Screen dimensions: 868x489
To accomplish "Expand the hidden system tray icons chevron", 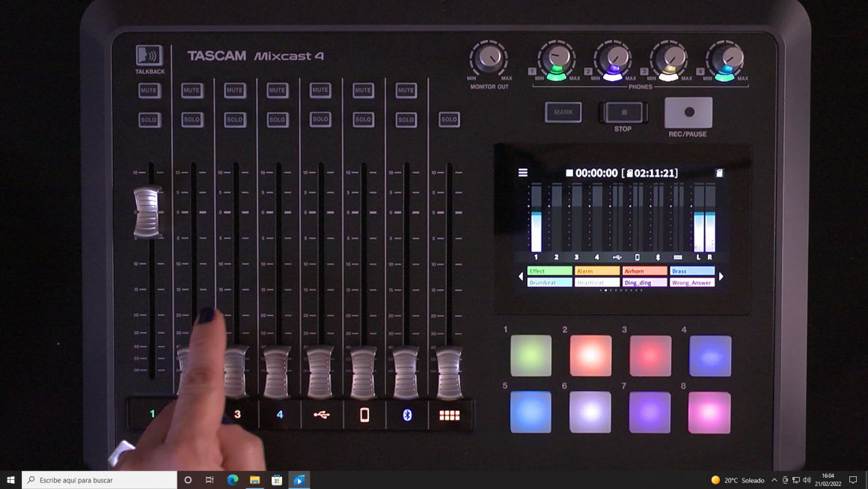I will click(774, 480).
